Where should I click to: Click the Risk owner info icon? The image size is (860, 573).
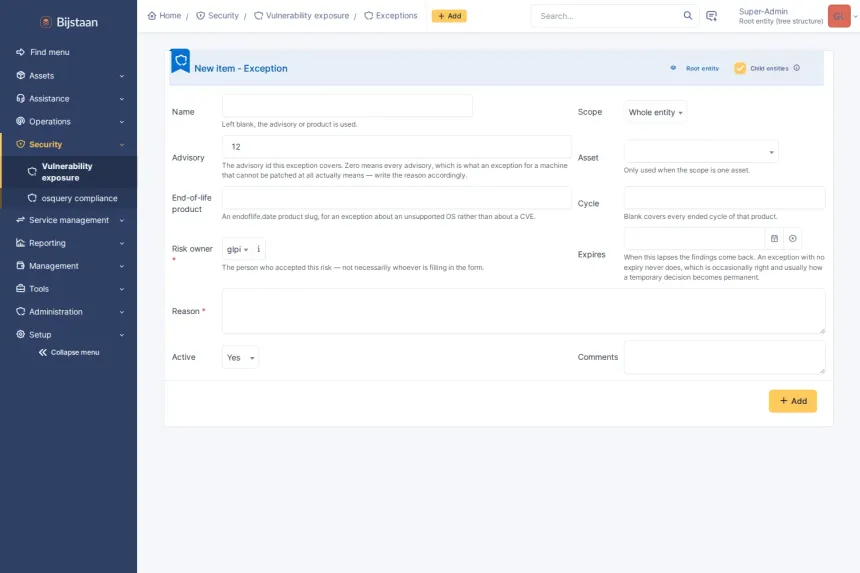coord(258,249)
